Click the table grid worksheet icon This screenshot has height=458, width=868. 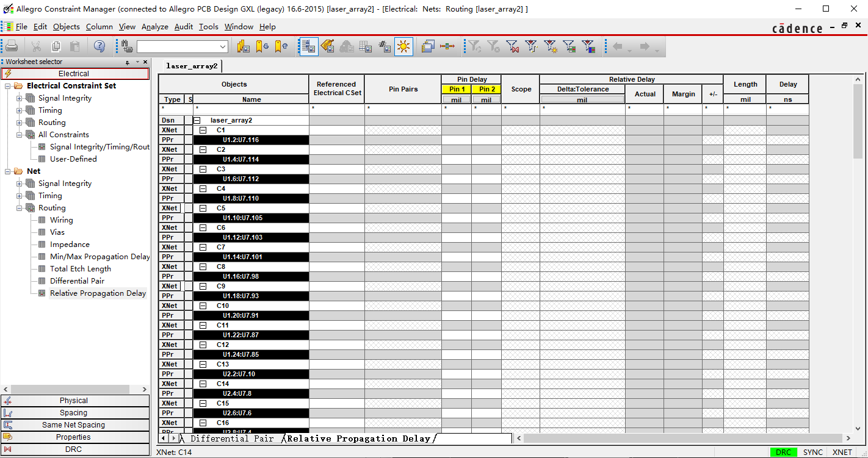coord(366,46)
